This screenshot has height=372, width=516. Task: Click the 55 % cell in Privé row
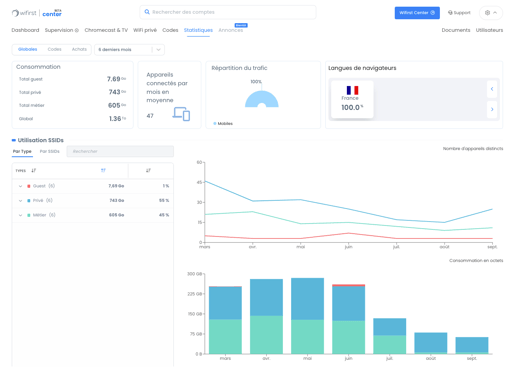coord(164,201)
